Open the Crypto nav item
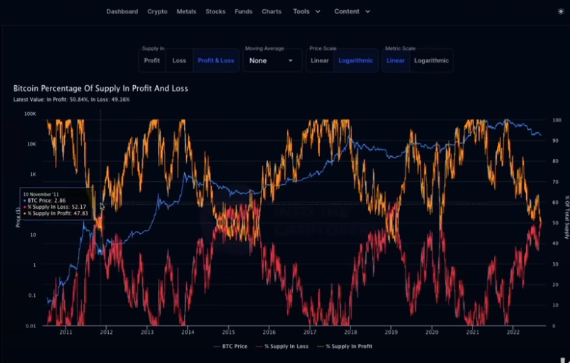The height and width of the screenshot is (363, 571). pos(157,12)
